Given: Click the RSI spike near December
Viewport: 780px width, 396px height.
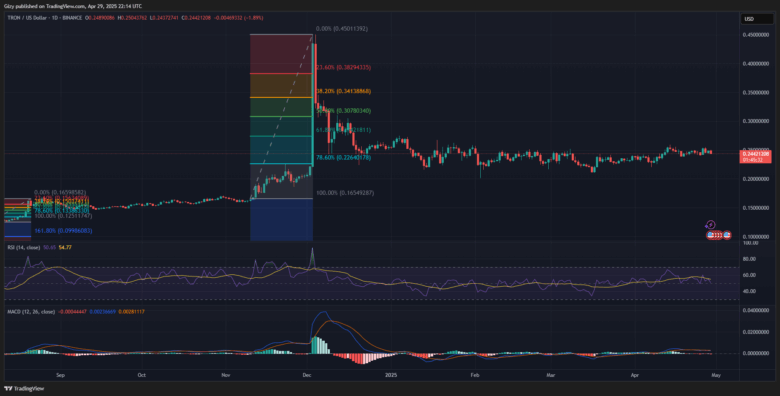Looking at the screenshot, I should point(312,257).
